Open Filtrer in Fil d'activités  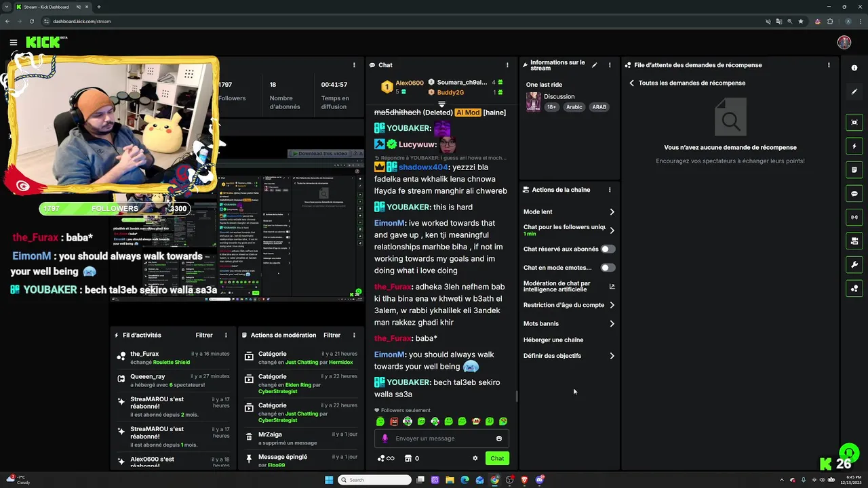coord(204,335)
